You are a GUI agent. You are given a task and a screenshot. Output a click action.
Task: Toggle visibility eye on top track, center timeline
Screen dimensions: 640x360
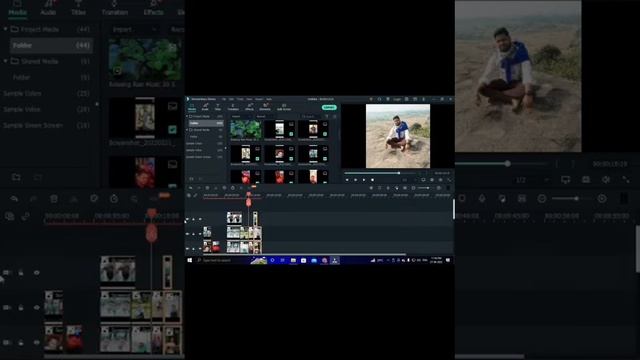click(200, 219)
